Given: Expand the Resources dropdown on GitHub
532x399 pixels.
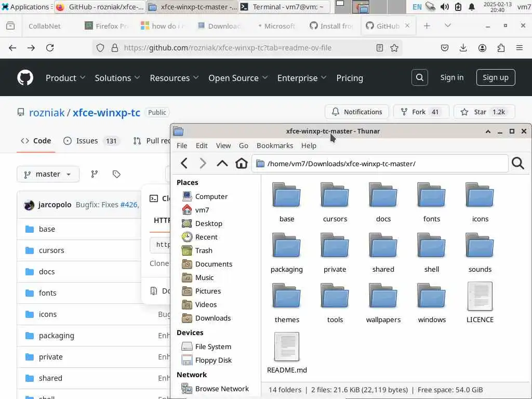Looking at the screenshot, I should [174, 78].
